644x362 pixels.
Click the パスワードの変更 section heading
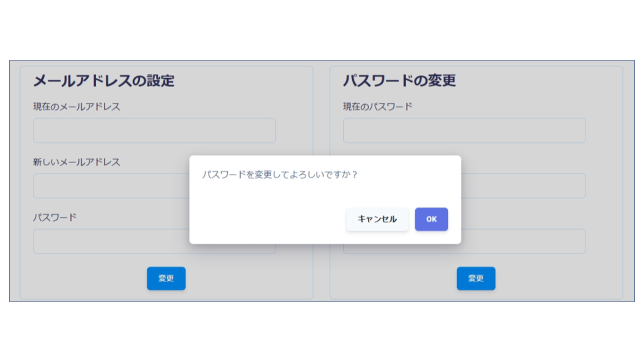pos(400,80)
